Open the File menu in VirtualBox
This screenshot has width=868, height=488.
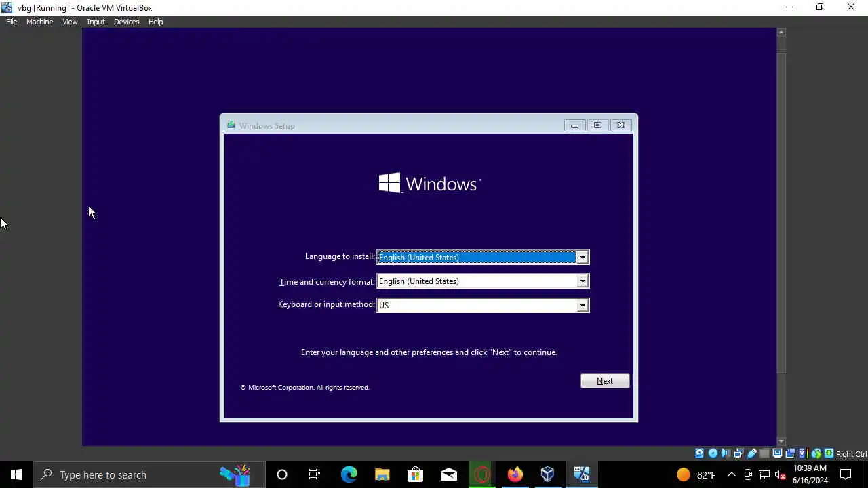[12, 22]
